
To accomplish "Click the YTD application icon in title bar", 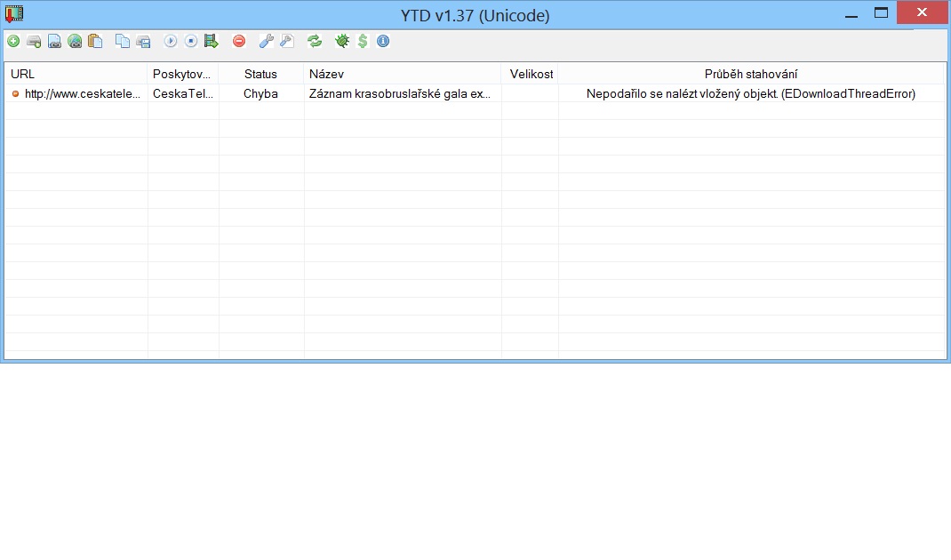I will [x=14, y=14].
